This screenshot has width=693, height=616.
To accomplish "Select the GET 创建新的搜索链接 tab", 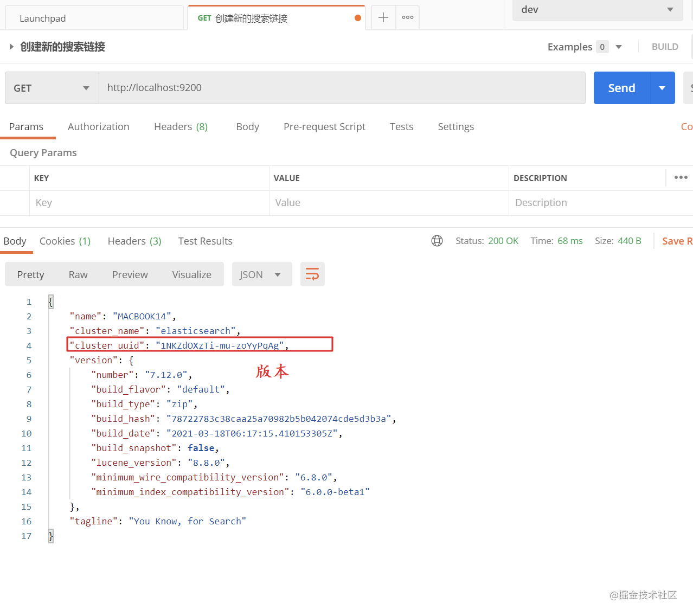I will 277,18.
